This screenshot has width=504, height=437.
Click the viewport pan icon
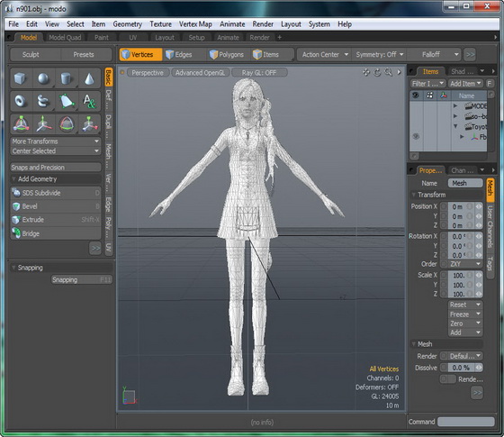(x=366, y=72)
